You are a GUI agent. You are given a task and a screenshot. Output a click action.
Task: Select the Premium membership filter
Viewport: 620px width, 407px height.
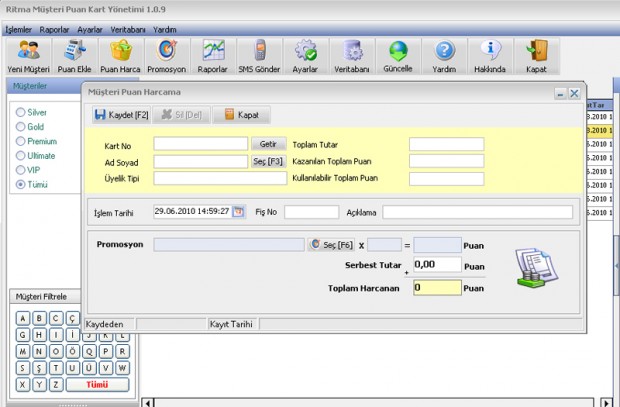(36, 141)
